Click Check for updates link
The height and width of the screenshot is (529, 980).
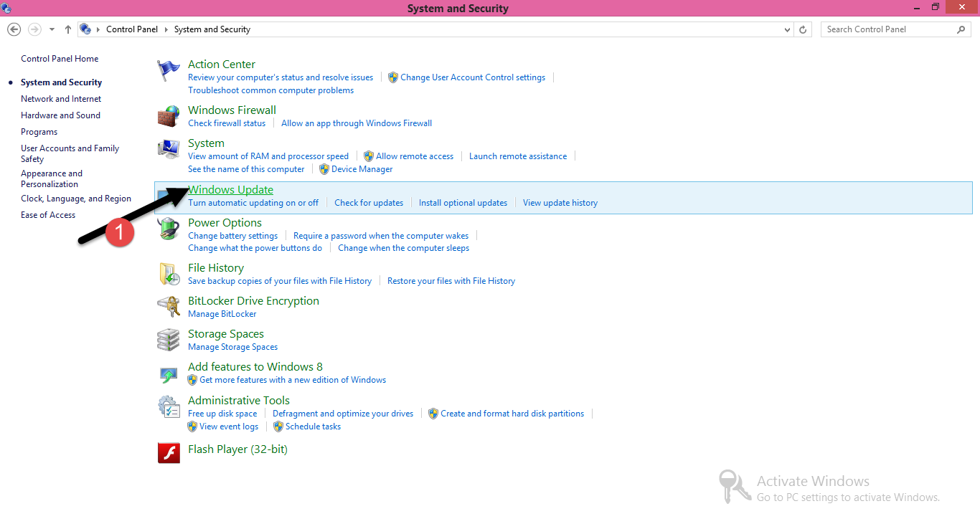coord(369,203)
